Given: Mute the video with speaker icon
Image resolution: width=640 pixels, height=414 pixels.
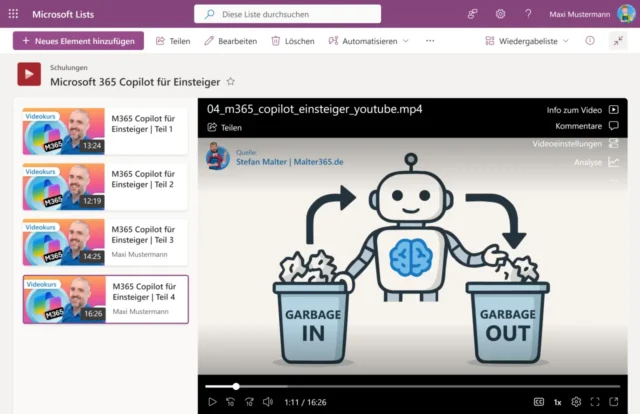Looking at the screenshot, I should 268,402.
